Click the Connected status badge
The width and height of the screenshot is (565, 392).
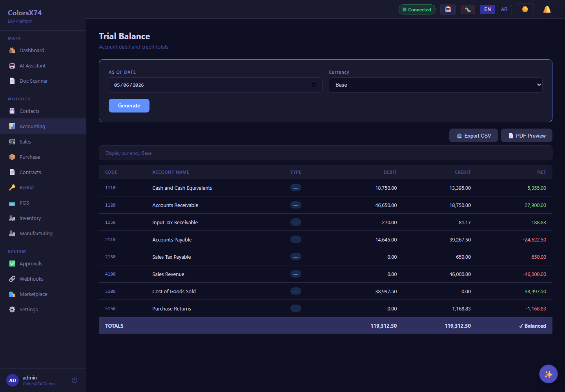pyautogui.click(x=417, y=9)
